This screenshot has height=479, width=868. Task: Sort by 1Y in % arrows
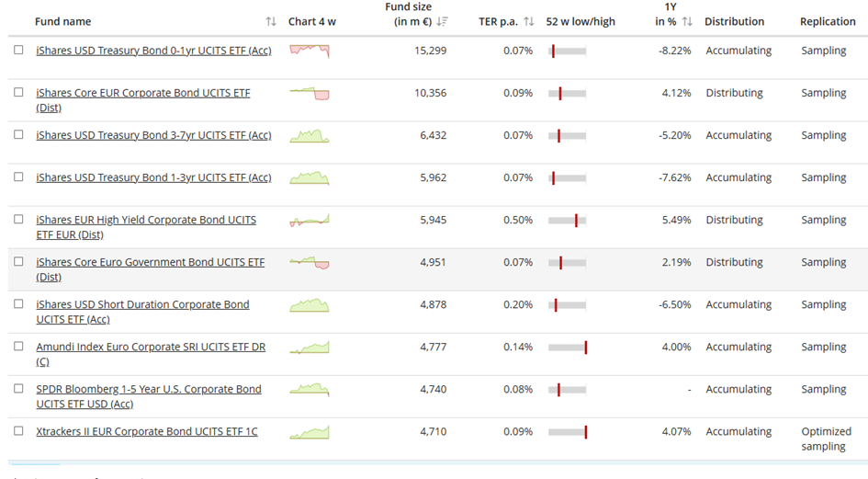click(687, 22)
